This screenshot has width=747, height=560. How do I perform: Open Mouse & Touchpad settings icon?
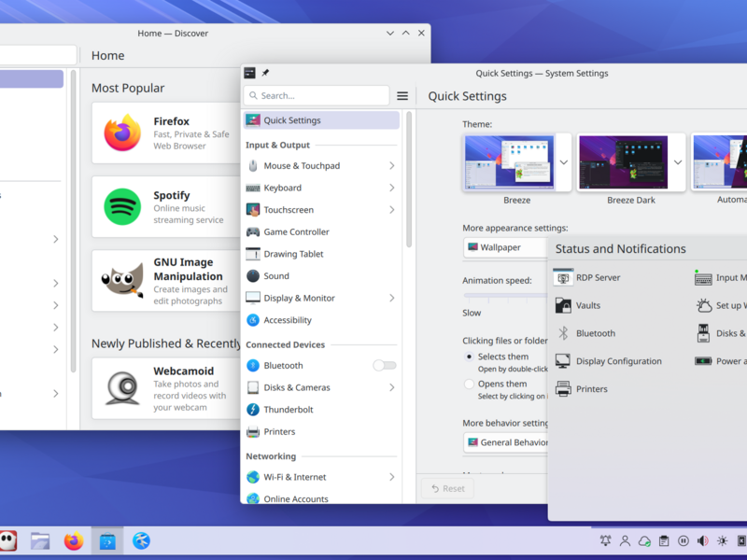coord(253,166)
